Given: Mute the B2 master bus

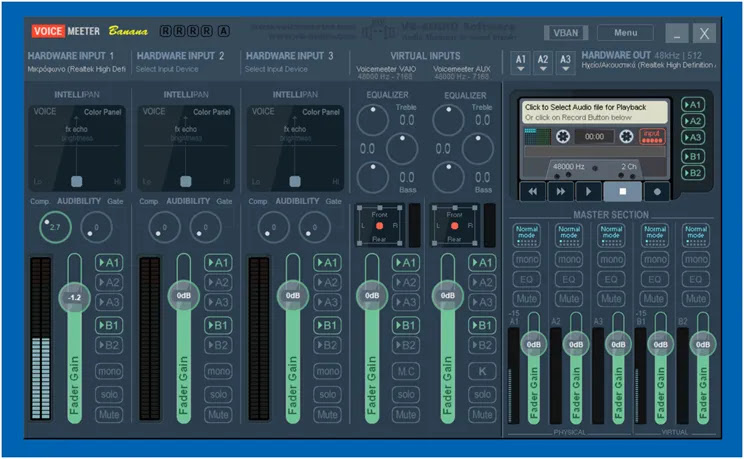Looking at the screenshot, I should click(x=696, y=299).
